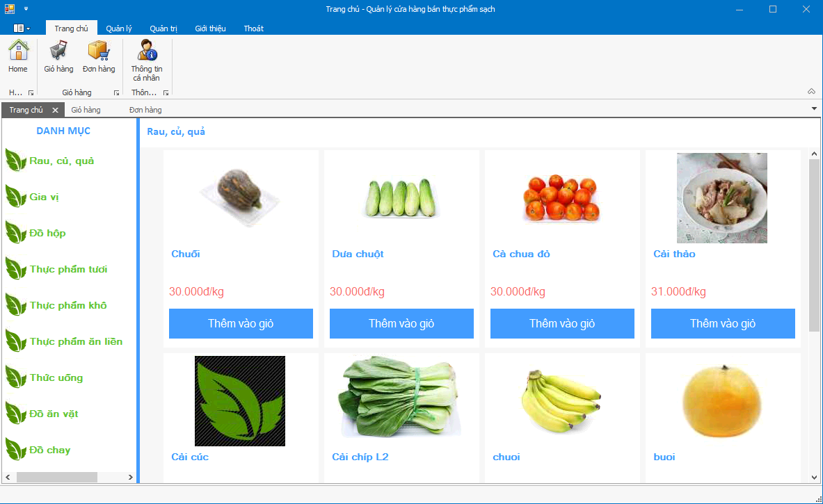Switch to the Đơn hàng document tab

[145, 110]
